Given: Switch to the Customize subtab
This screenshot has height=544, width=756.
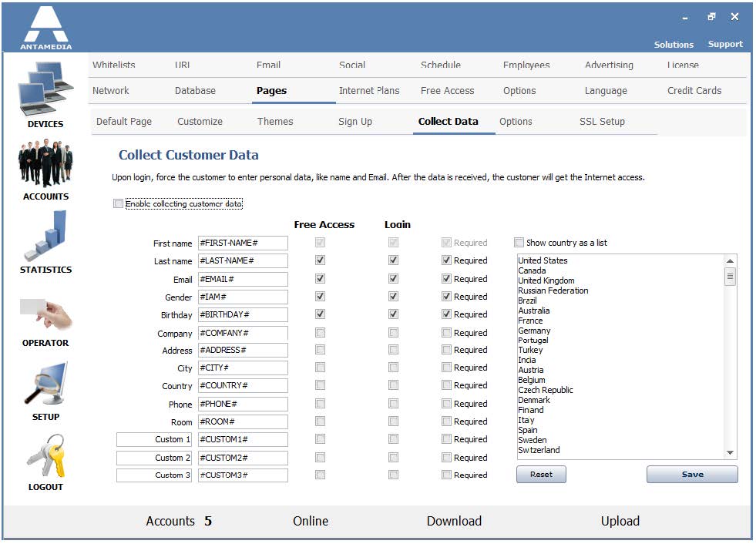Looking at the screenshot, I should tap(200, 122).
